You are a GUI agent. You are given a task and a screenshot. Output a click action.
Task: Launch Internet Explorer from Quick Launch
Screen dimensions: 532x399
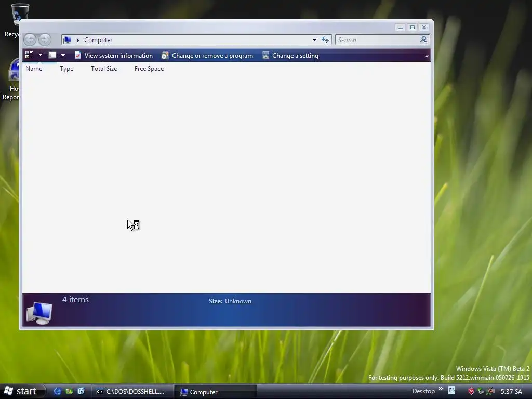(57, 391)
